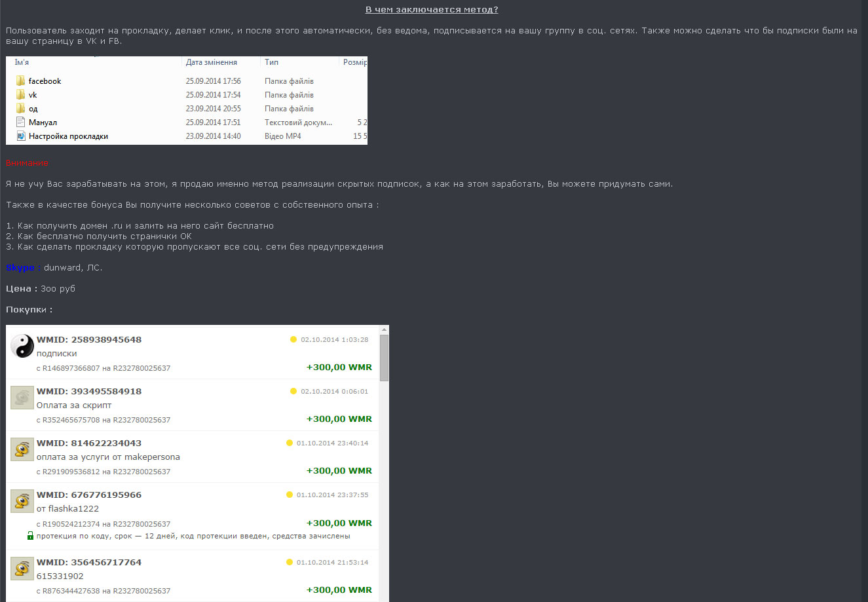Click the WMID: 814622234043 title
Screen dimensions: 868x602
click(x=89, y=443)
